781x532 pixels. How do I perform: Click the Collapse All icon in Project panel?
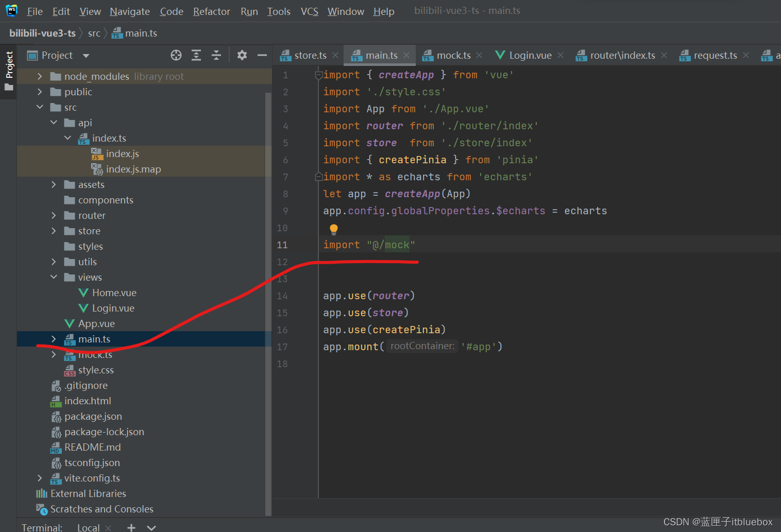click(x=216, y=55)
